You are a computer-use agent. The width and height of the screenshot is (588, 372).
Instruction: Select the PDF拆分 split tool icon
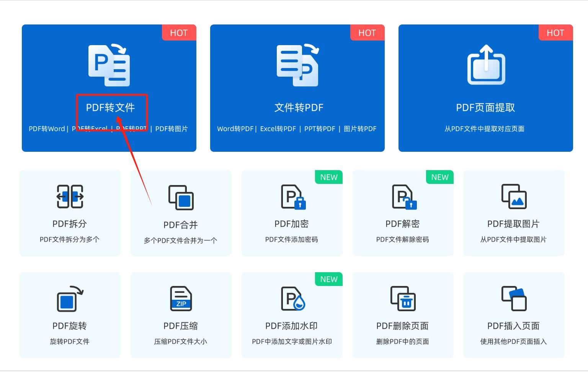click(70, 197)
